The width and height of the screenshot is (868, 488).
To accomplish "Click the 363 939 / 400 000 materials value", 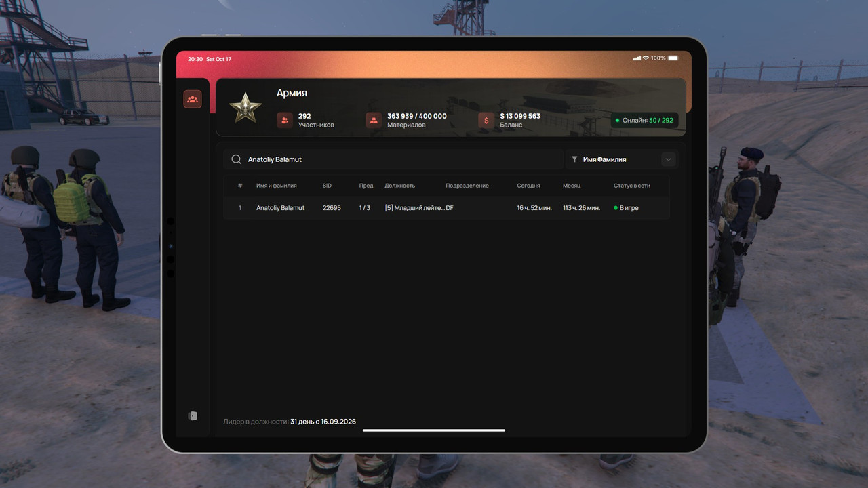I will point(417,116).
